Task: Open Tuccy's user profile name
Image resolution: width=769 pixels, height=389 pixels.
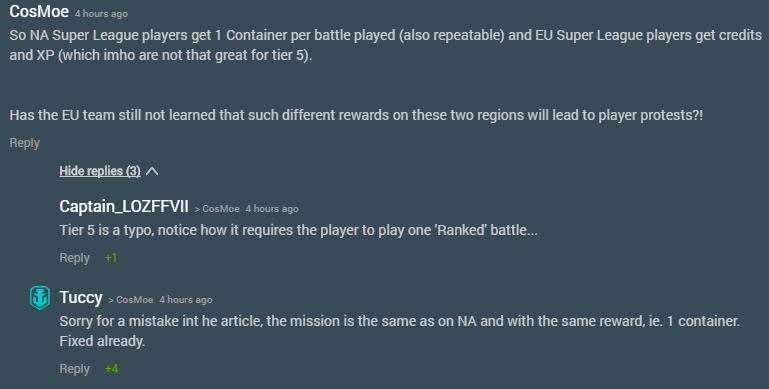Action: click(x=81, y=297)
